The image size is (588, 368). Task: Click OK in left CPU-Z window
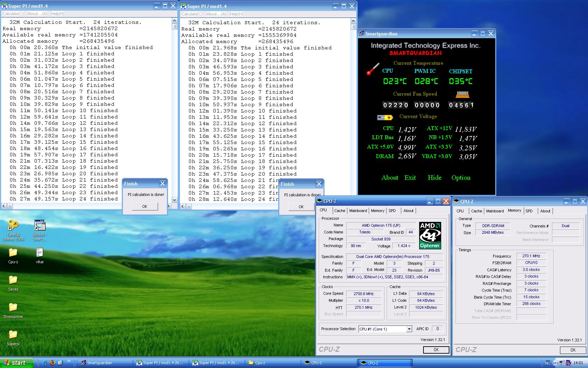pyautogui.click(x=436, y=350)
